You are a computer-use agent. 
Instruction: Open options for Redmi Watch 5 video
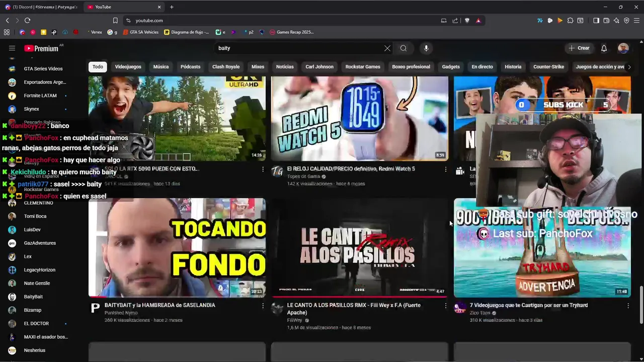tap(445, 169)
